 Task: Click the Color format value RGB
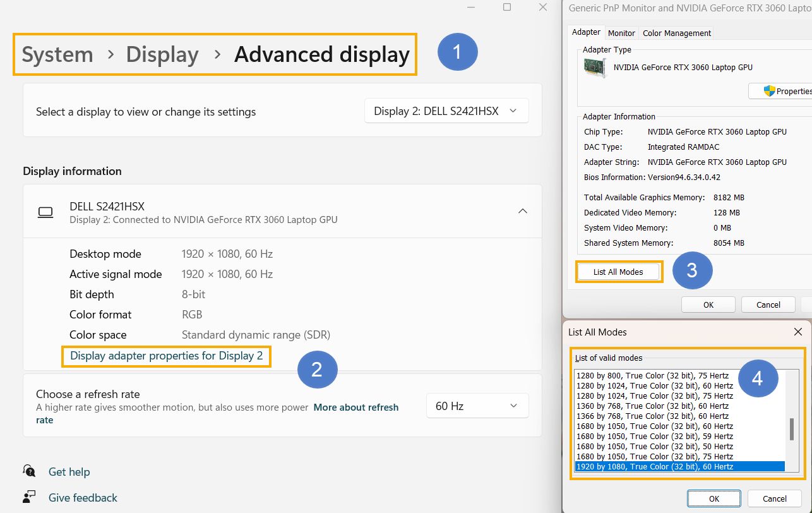pyautogui.click(x=192, y=315)
